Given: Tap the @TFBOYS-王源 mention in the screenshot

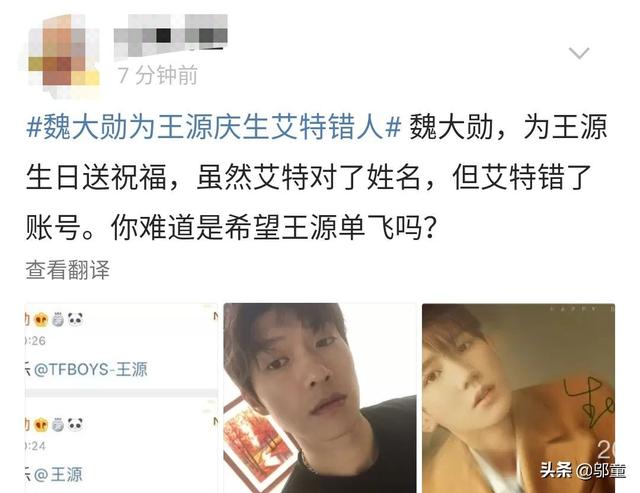Looking at the screenshot, I should click(91, 369).
